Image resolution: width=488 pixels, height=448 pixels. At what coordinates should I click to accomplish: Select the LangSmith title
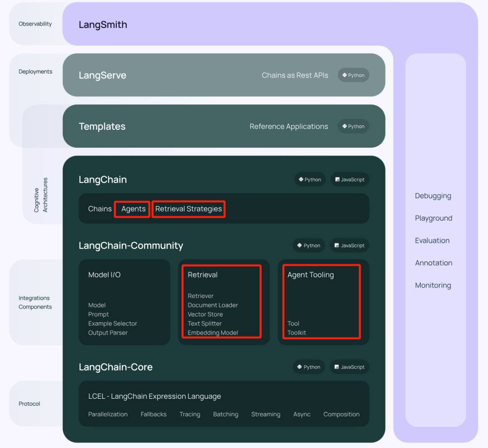tap(103, 24)
